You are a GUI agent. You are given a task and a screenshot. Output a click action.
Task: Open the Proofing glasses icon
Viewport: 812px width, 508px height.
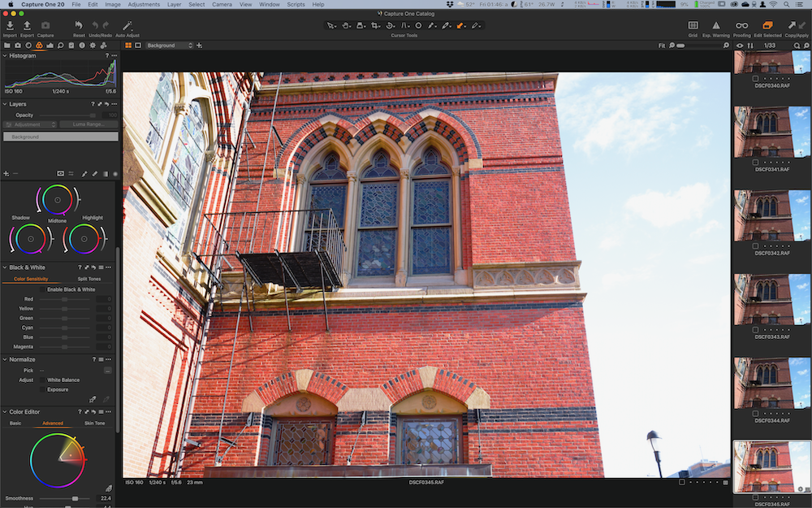(741, 26)
